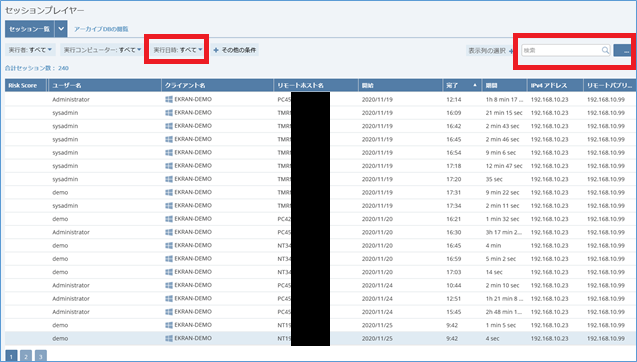
Task: Click sysadmin in row completed 17:34
Action: [x=65, y=206]
